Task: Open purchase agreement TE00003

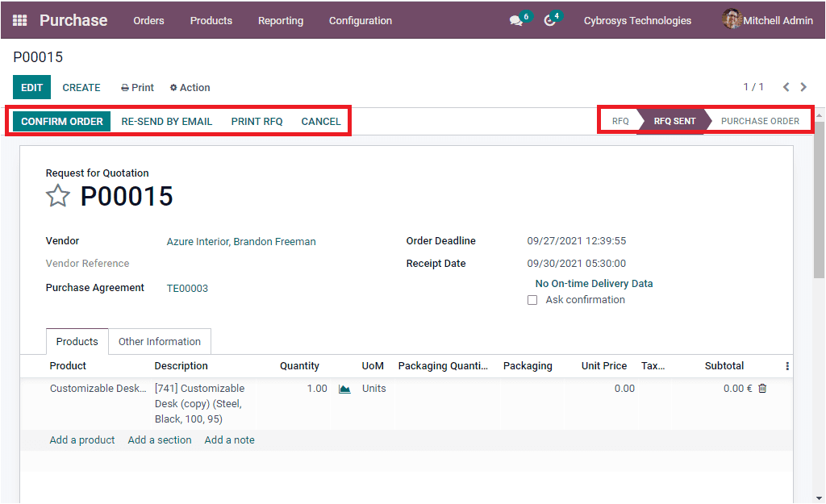Action: (186, 288)
